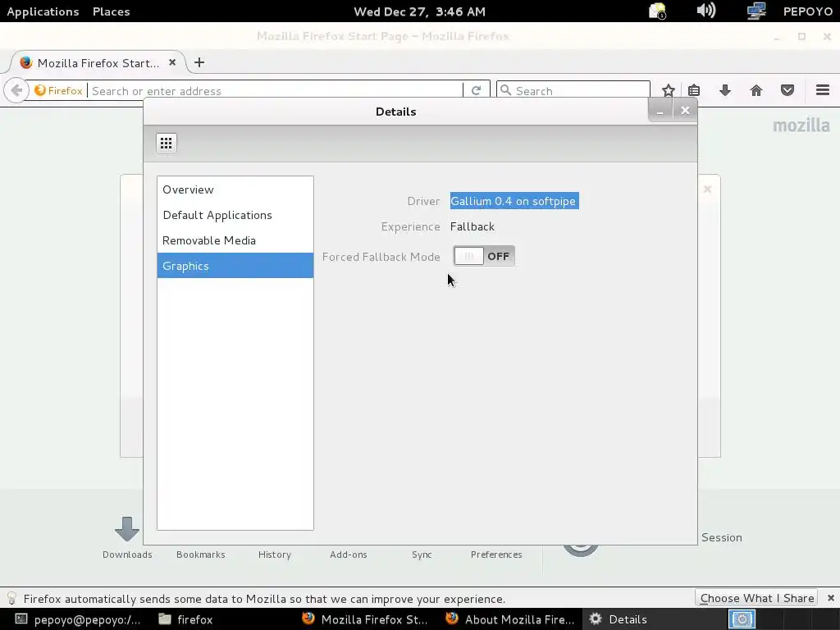
Task: Go to Firefox home page icon
Action: [756, 90]
